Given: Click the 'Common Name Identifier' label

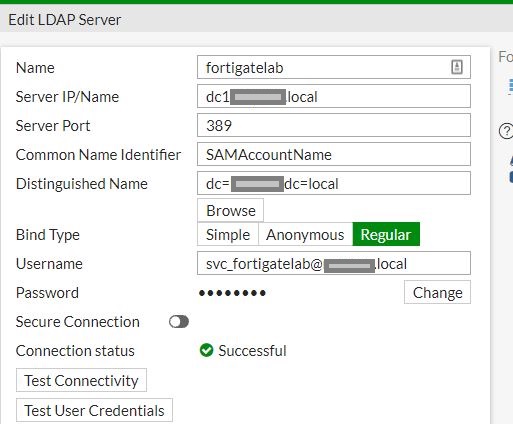Looking at the screenshot, I should click(x=98, y=155).
